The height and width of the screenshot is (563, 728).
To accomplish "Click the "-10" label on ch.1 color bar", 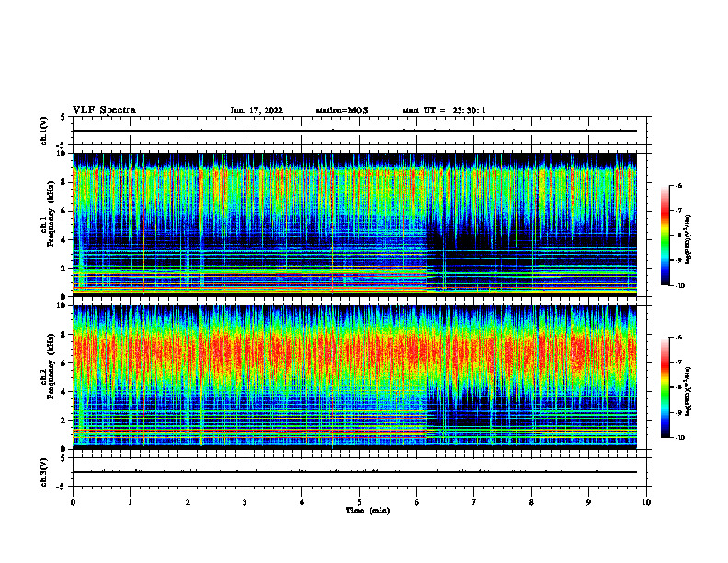I will pos(680,286).
